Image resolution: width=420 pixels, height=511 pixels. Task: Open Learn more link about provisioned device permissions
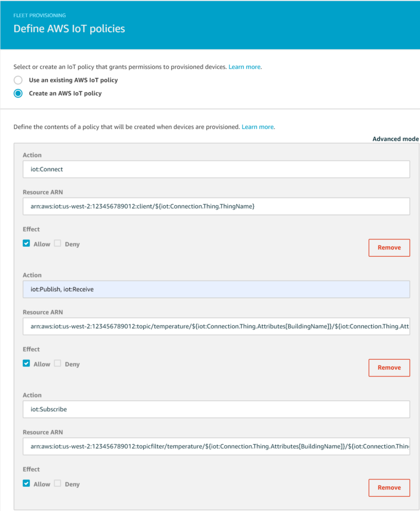click(x=244, y=67)
